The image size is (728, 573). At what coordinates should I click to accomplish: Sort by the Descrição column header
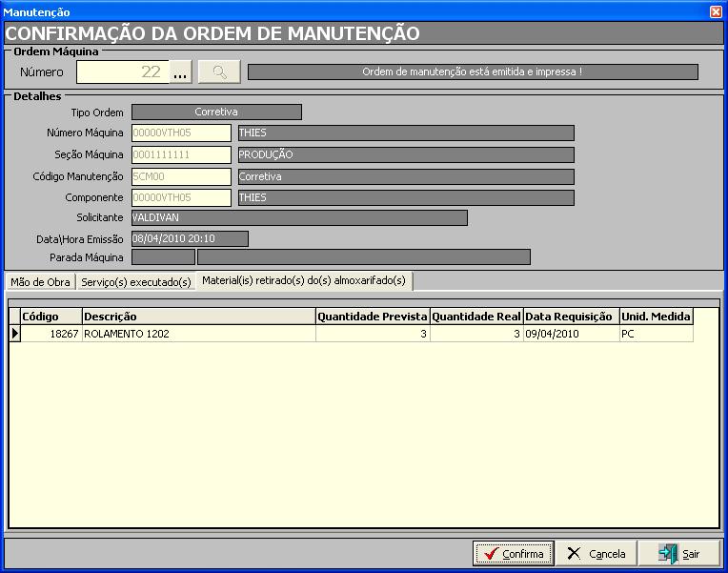tap(198, 317)
